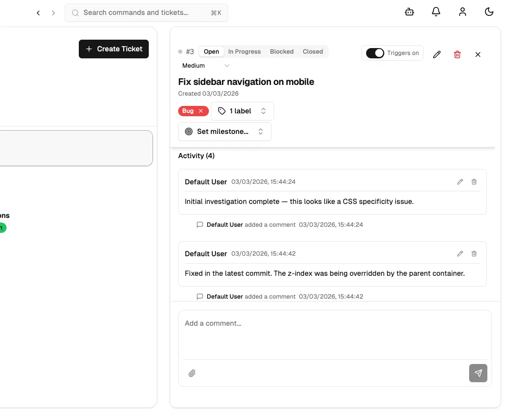513x420 pixels.
Task: Open the user profile icon
Action: pyautogui.click(x=462, y=12)
